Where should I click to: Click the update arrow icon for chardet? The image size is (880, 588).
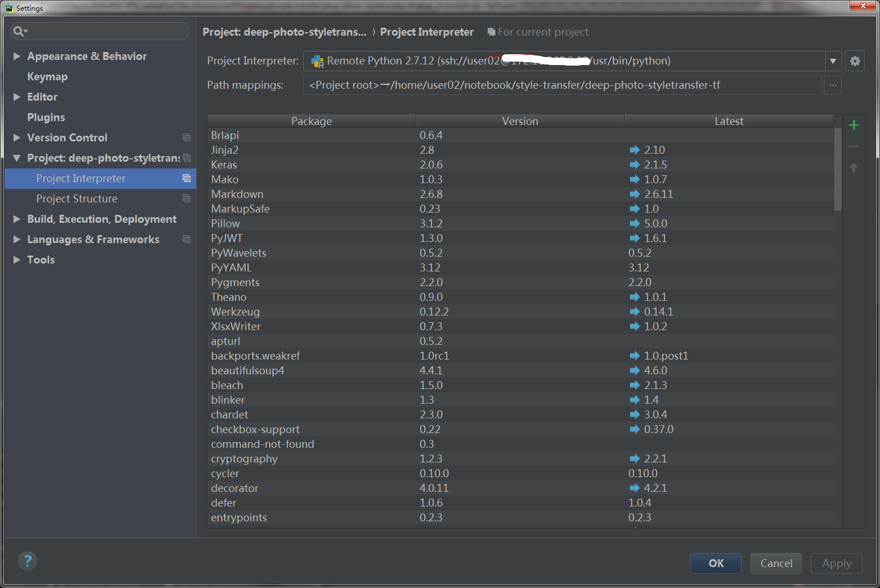[x=635, y=414]
